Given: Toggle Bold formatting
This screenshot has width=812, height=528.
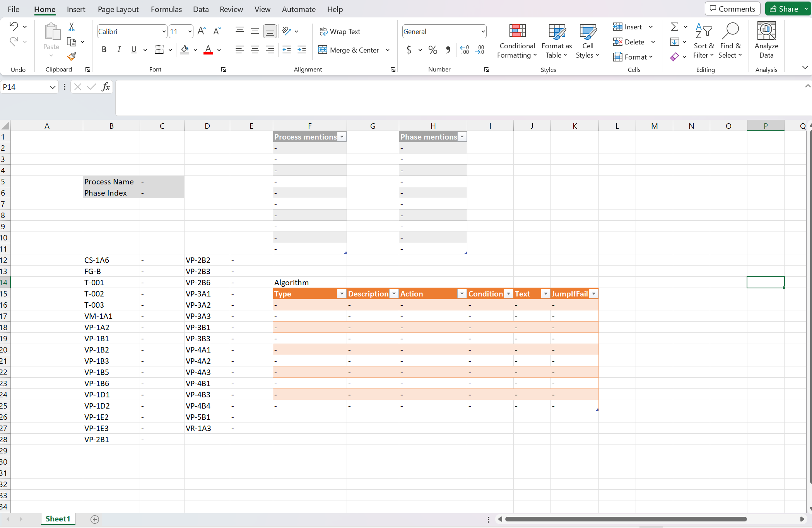Looking at the screenshot, I should coord(104,49).
